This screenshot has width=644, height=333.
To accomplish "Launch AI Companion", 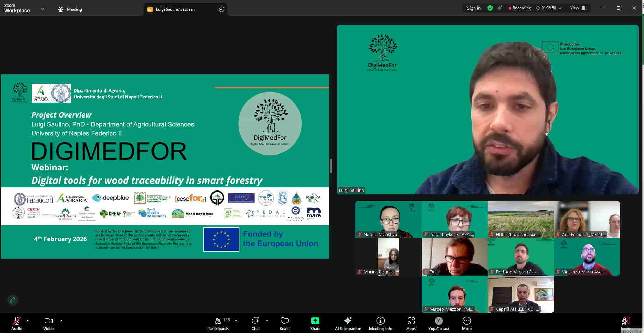I will point(348,323).
